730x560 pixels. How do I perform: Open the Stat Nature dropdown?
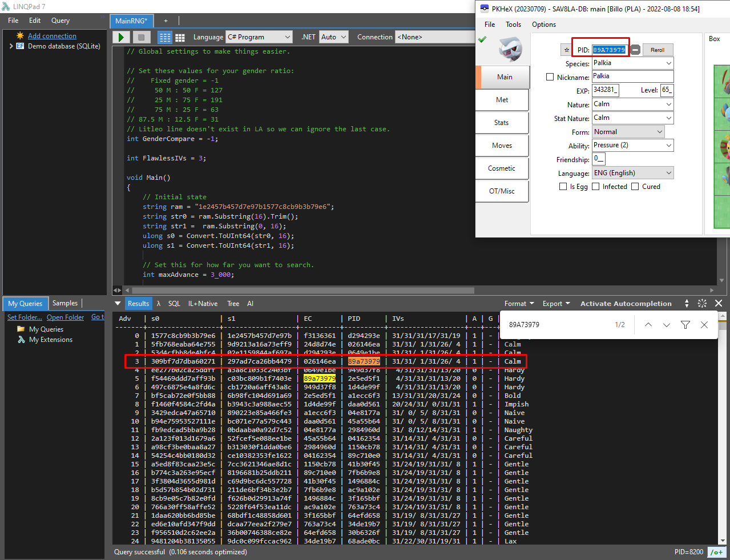(632, 118)
